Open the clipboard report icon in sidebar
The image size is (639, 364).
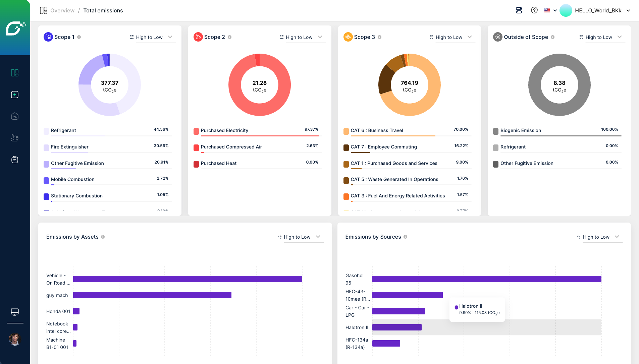click(15, 160)
